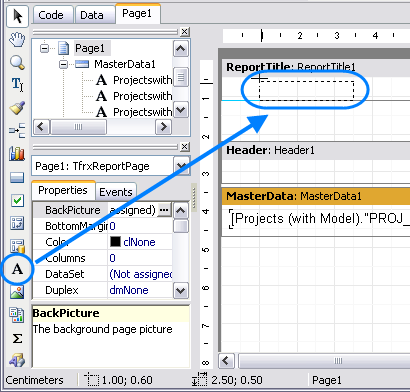The image size is (410, 392).
Task: Select the BackPicture property row
Action: click(103, 210)
